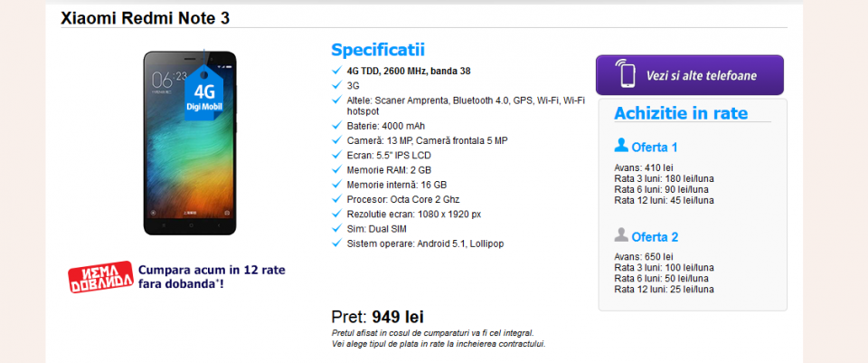Click the Rata 12 luni: 25 lei/luna line
The image size is (868, 363).
point(664,289)
